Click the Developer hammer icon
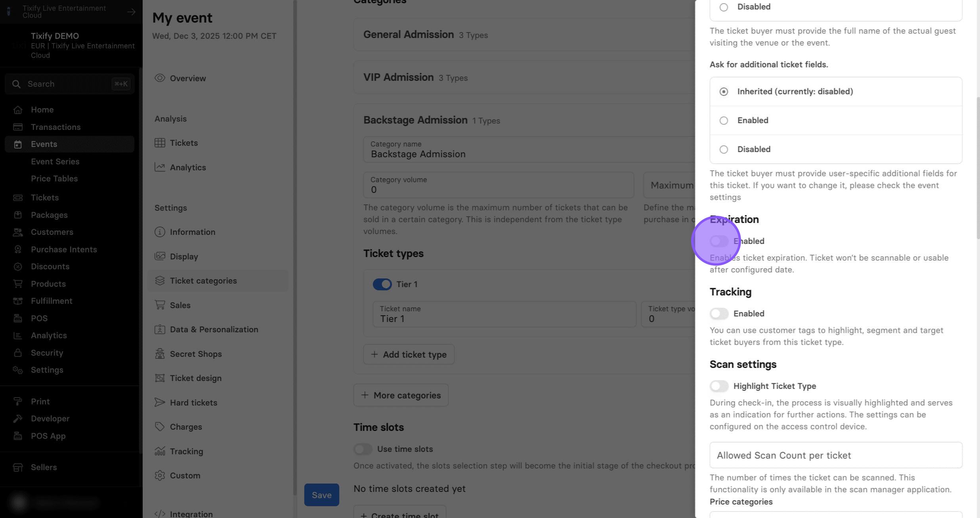 (x=17, y=419)
